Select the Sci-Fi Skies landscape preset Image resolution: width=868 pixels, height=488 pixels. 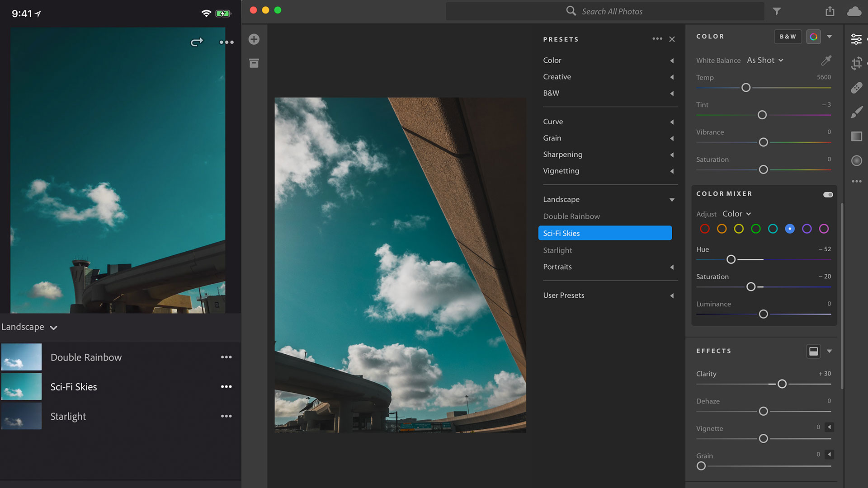[604, 233]
